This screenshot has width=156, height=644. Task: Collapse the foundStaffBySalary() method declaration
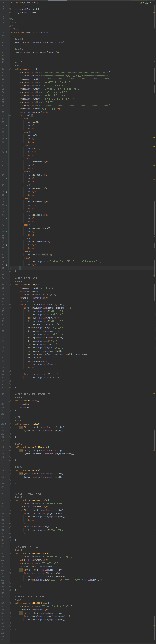[10, 553]
